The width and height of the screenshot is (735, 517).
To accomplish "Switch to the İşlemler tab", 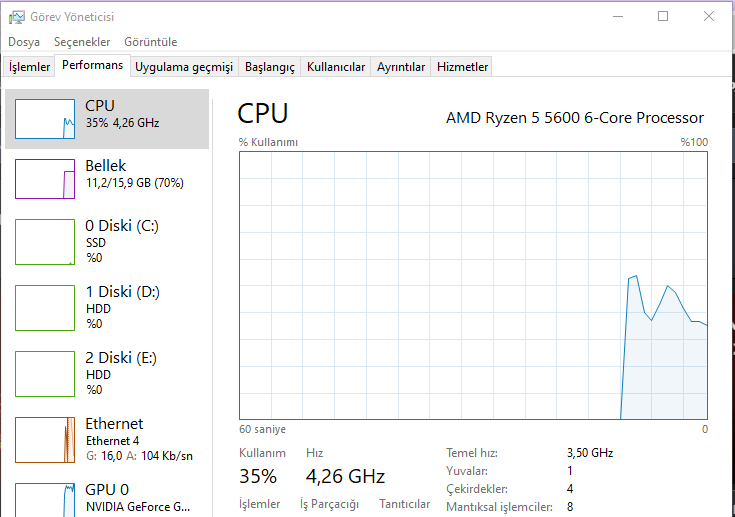I will (x=29, y=67).
